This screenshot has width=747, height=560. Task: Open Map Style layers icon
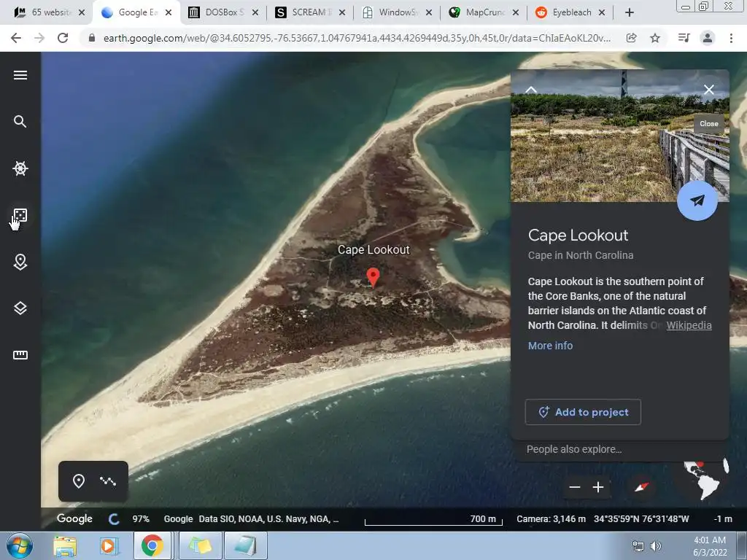pos(20,308)
